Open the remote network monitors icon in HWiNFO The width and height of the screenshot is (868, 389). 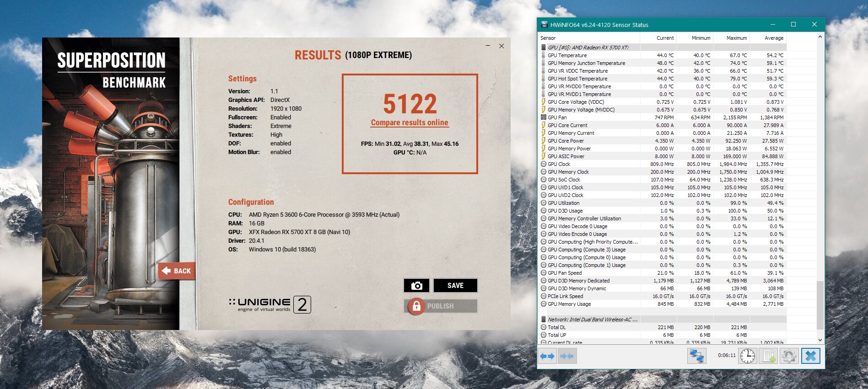click(x=697, y=356)
